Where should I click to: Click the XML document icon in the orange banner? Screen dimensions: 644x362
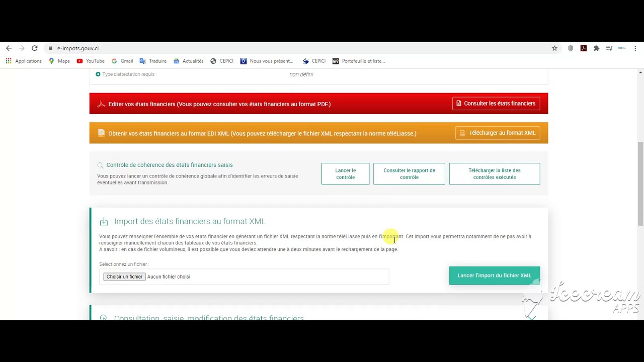[x=101, y=133]
